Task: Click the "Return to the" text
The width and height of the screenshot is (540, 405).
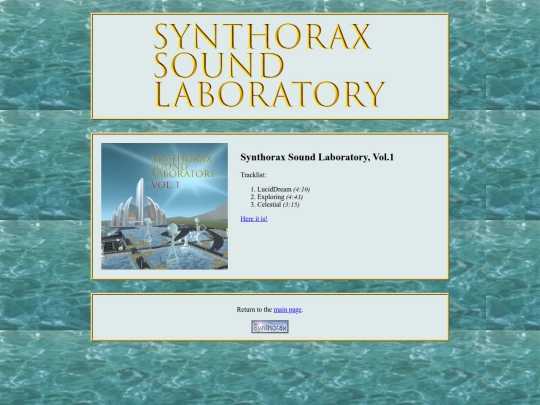Action: click(x=254, y=310)
